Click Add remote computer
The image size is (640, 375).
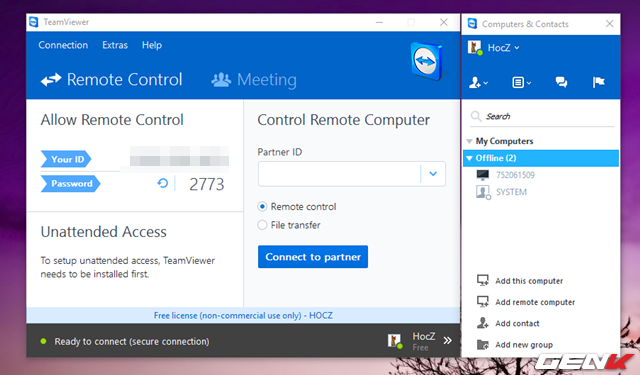pyautogui.click(x=535, y=302)
